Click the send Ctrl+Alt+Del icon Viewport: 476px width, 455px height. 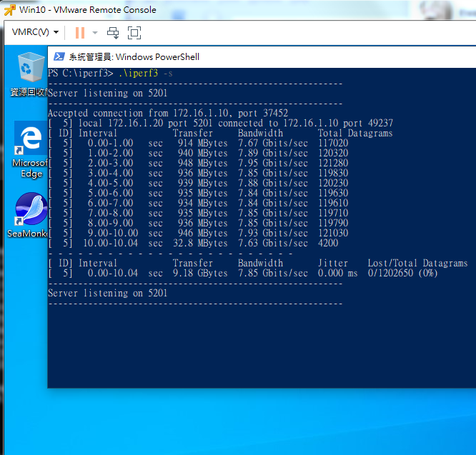click(x=113, y=33)
